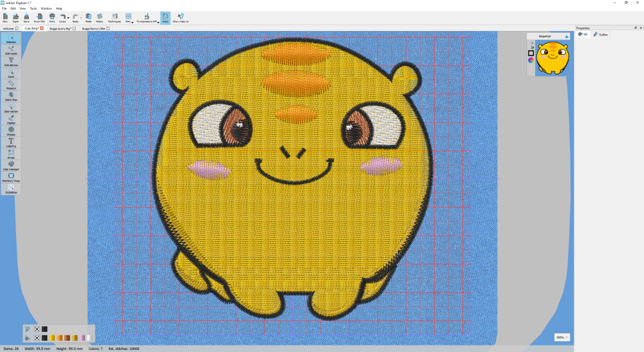
Task: Click the sewing machine export icon
Action: pos(147,18)
